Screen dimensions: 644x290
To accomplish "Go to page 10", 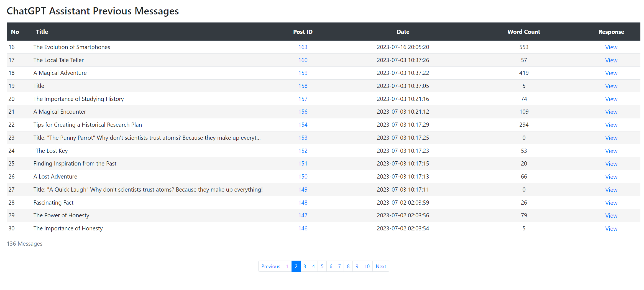I will point(367,266).
